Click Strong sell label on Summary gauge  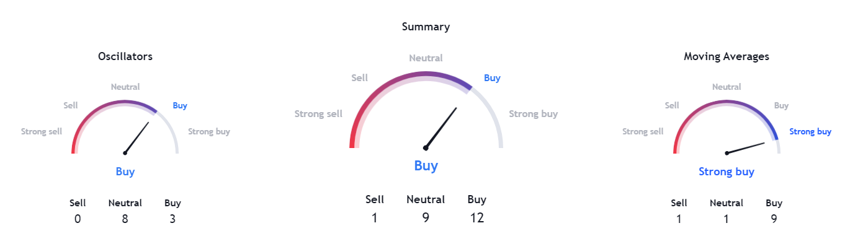tap(318, 114)
